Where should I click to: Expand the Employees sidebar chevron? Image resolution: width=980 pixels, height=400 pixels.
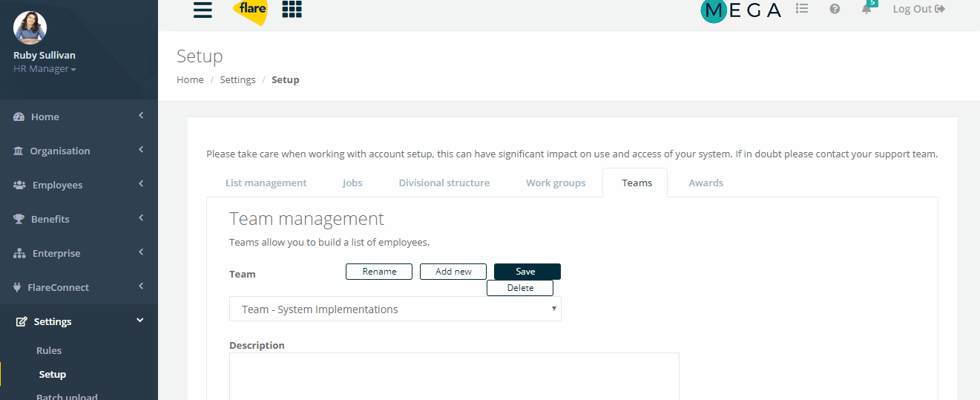coord(141,183)
